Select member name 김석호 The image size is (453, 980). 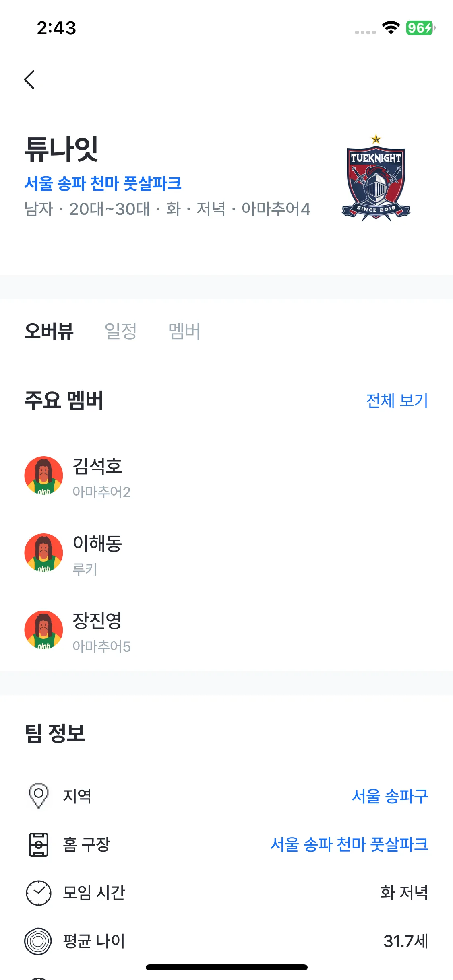97,466
